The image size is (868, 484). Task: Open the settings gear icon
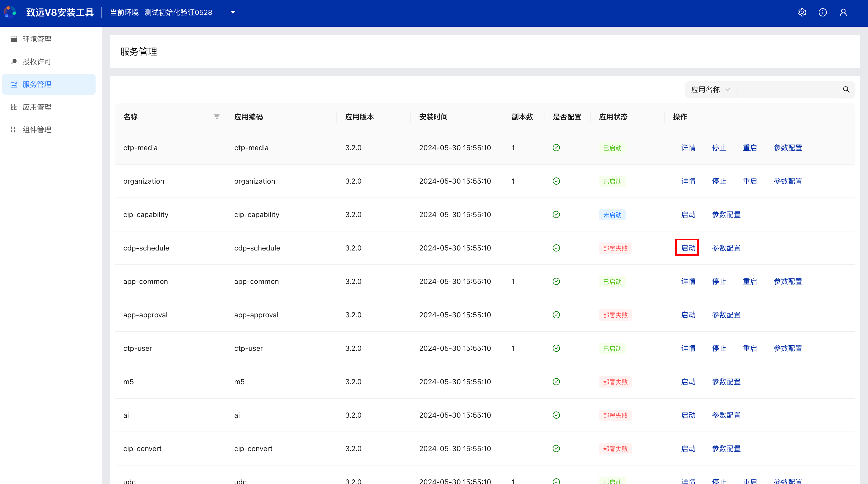coord(802,13)
